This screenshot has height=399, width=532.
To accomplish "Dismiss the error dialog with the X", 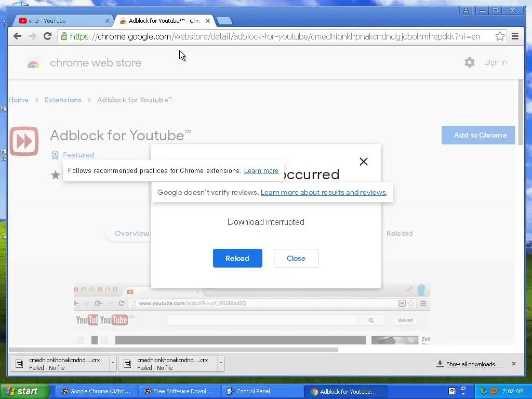I will pos(363,162).
